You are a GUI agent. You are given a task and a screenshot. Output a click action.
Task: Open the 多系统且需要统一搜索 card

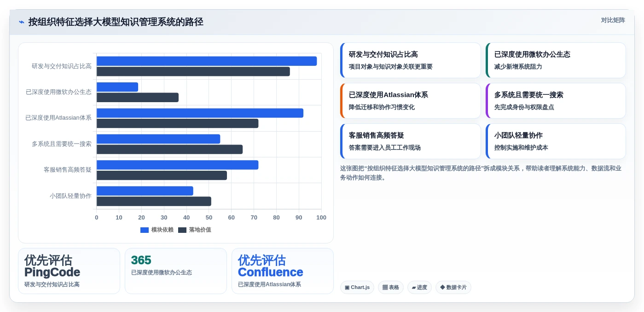point(556,101)
